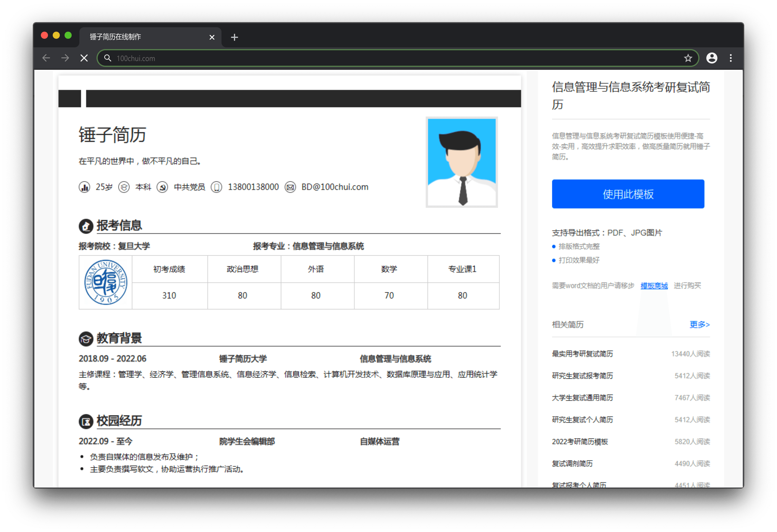Click the education icon next to 本科

tap(124, 187)
